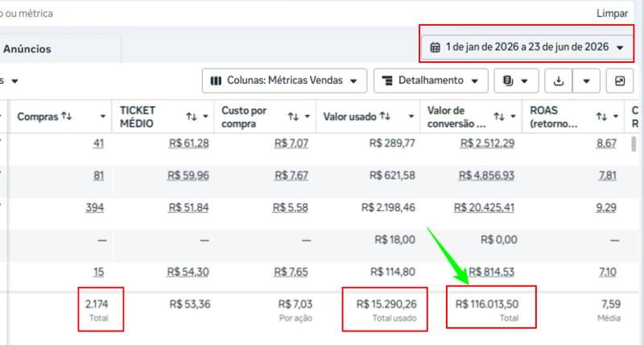
Task: Open the ROAS column options caret
Action: pyautogui.click(x=616, y=117)
